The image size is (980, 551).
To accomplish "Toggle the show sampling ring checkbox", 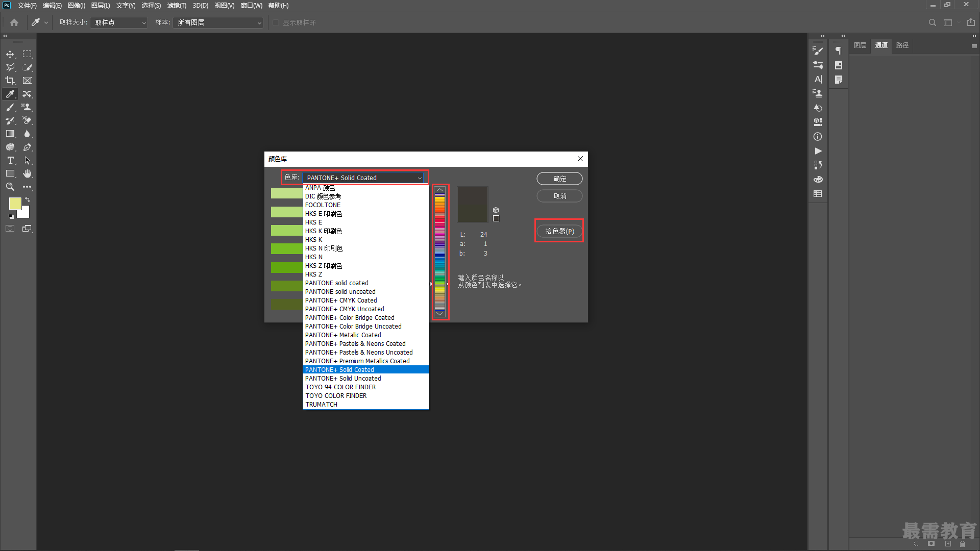I will point(276,22).
